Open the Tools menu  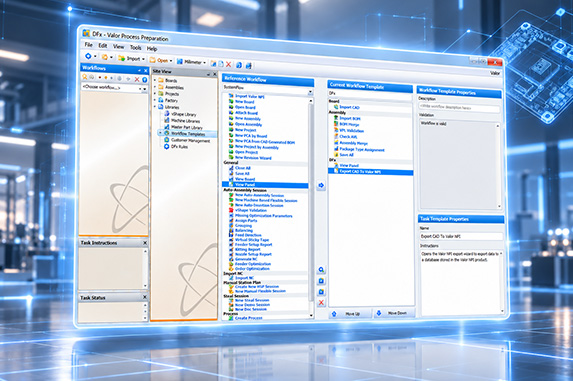pyautogui.click(x=136, y=47)
